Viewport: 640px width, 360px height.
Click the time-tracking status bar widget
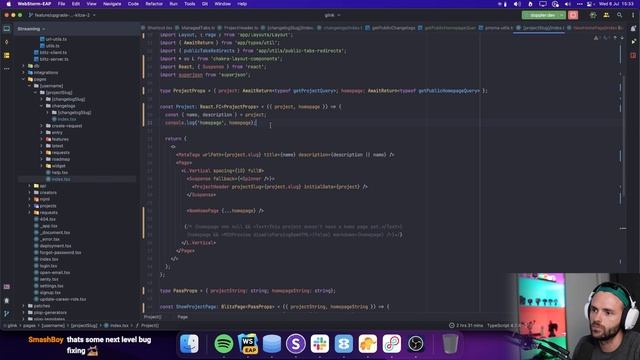click(466, 326)
